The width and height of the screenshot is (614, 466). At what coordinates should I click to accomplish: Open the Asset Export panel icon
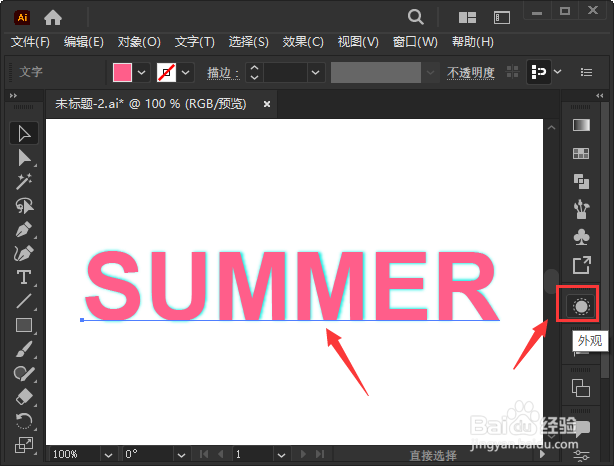[581, 265]
